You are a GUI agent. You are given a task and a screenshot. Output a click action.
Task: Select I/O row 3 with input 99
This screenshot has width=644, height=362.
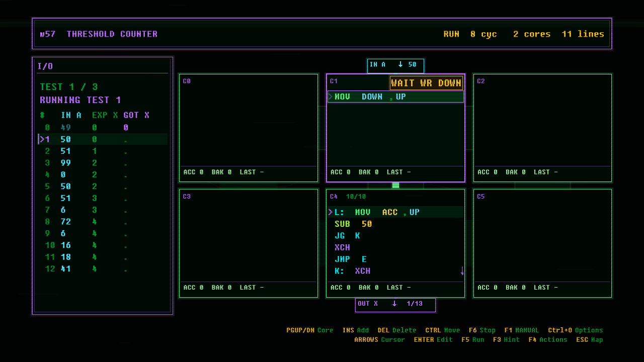103,163
